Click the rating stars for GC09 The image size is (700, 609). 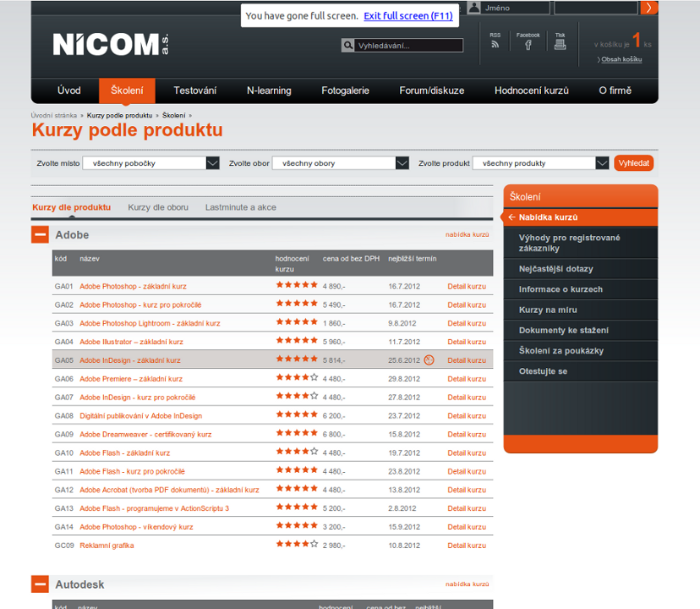pyautogui.click(x=297, y=544)
